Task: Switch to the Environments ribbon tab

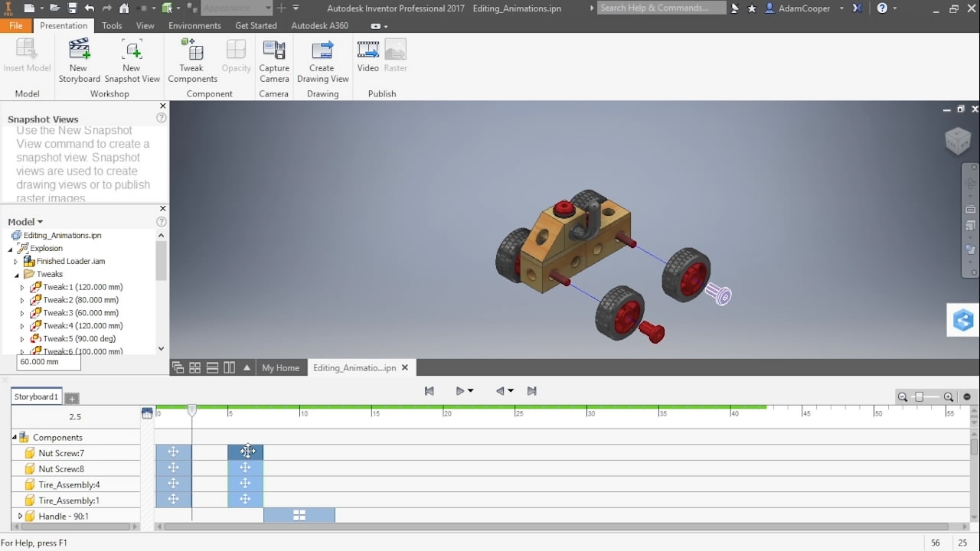Action: (194, 25)
